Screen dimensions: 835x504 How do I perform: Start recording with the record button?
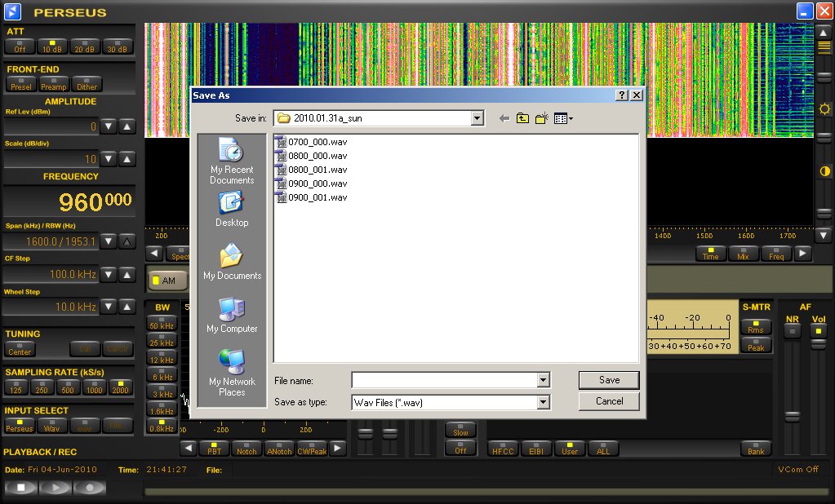point(90,487)
